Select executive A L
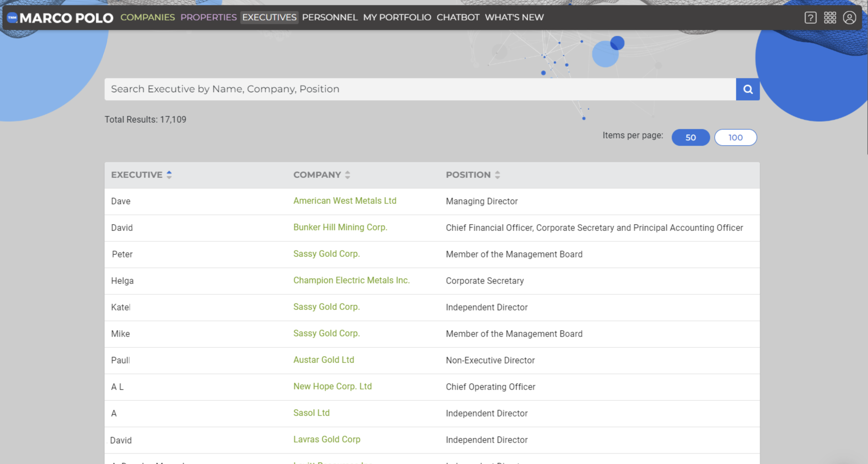The width and height of the screenshot is (868, 464). (x=117, y=387)
